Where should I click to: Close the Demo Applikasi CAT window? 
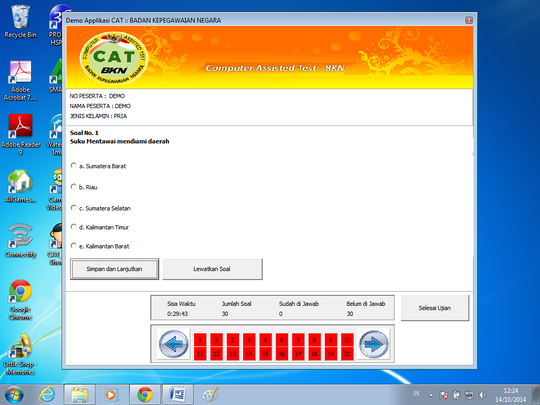pyautogui.click(x=469, y=20)
